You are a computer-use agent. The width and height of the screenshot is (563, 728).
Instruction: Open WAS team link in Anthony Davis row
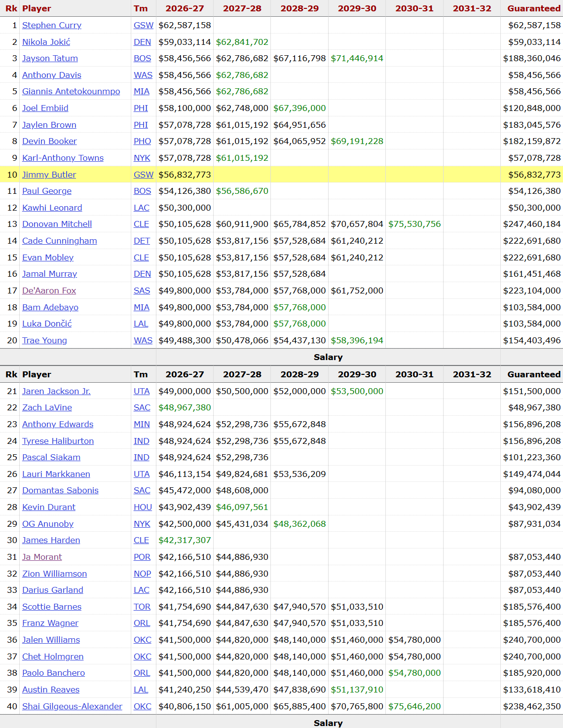click(143, 75)
